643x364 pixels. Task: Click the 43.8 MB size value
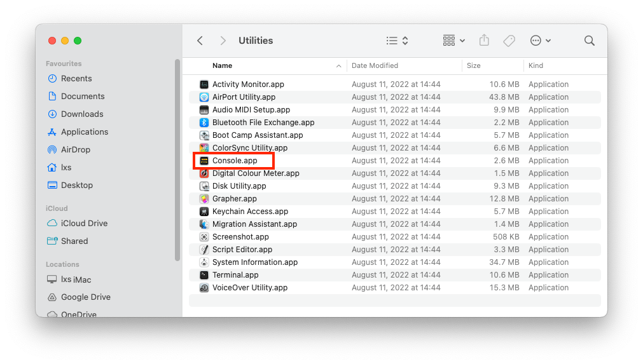point(504,97)
